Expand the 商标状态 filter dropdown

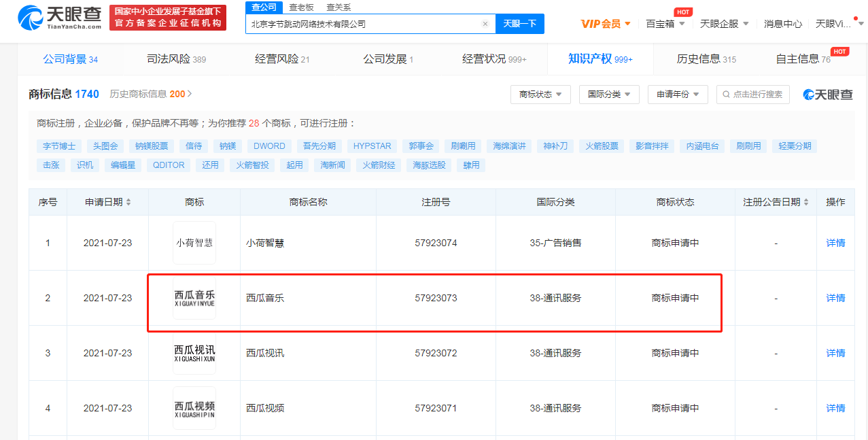click(x=540, y=95)
